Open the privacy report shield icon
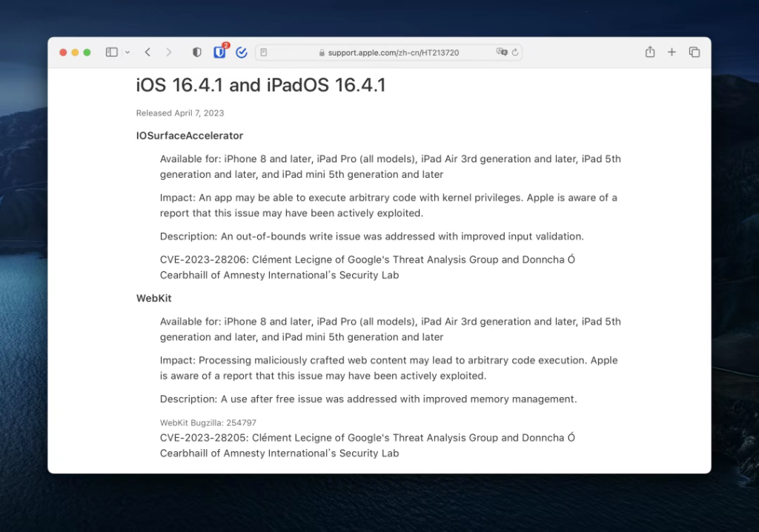Viewport: 759px width, 532px height. [x=196, y=53]
